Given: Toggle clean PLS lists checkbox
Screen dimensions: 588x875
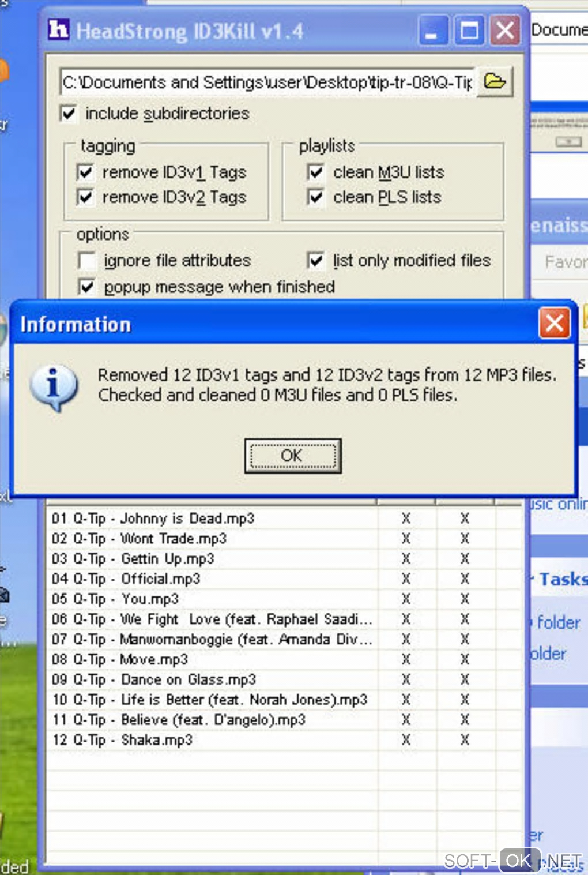Looking at the screenshot, I should (316, 197).
